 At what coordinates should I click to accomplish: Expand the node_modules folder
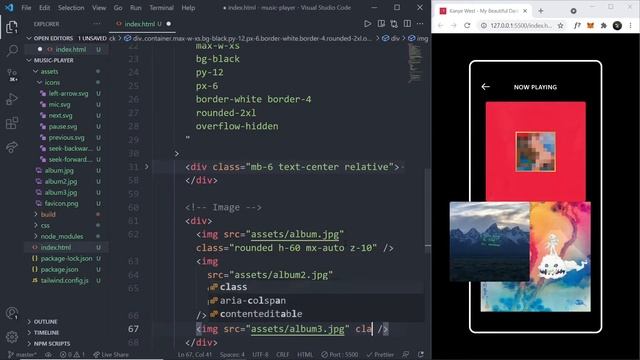[62, 236]
